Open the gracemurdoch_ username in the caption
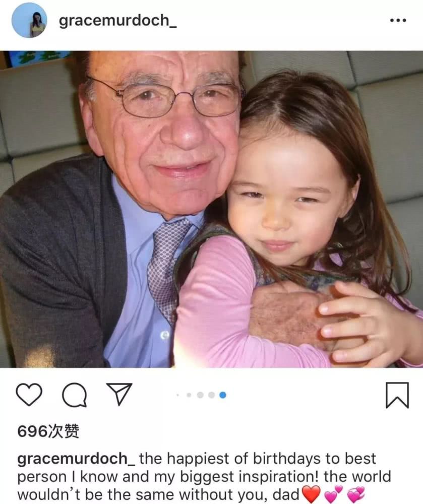Viewport: 423px width, 504px height. (76, 459)
